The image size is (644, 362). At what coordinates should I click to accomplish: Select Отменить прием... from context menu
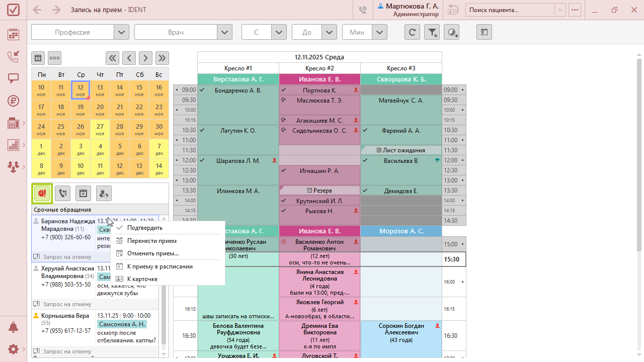tap(152, 253)
